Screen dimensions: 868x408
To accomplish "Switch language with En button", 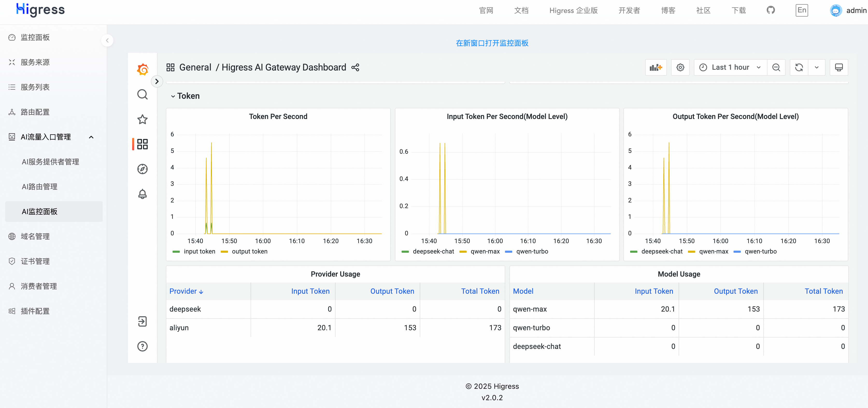I will 801,10.
